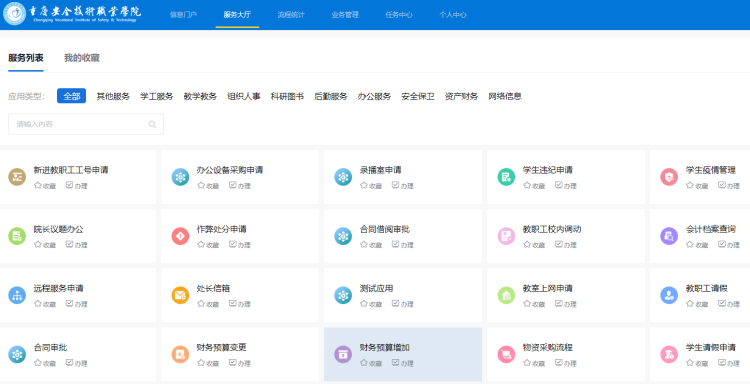Open 任务中心 in top navigation
The image size is (750, 384).
[x=399, y=15]
